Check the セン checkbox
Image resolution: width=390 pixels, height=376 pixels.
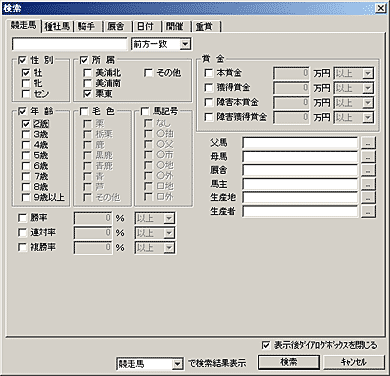[26, 94]
